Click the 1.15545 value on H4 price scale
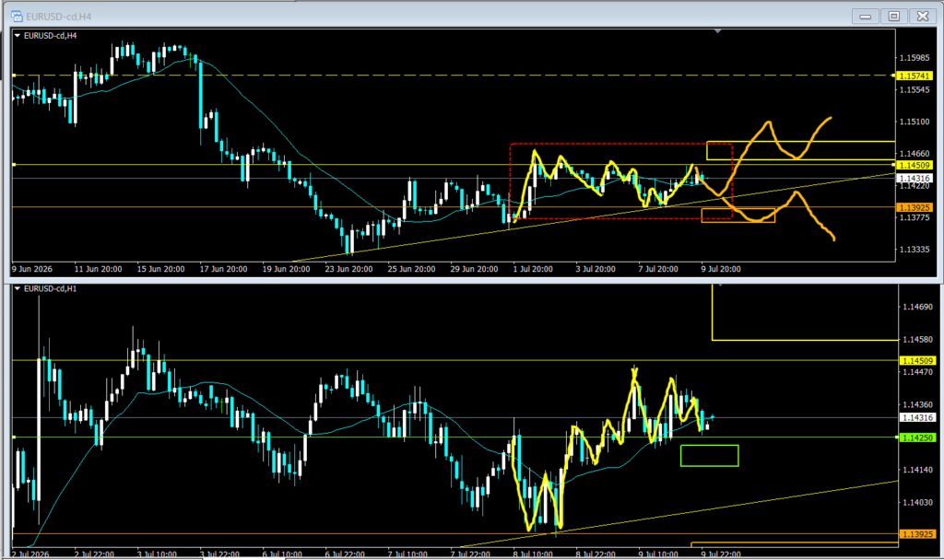 click(914, 89)
